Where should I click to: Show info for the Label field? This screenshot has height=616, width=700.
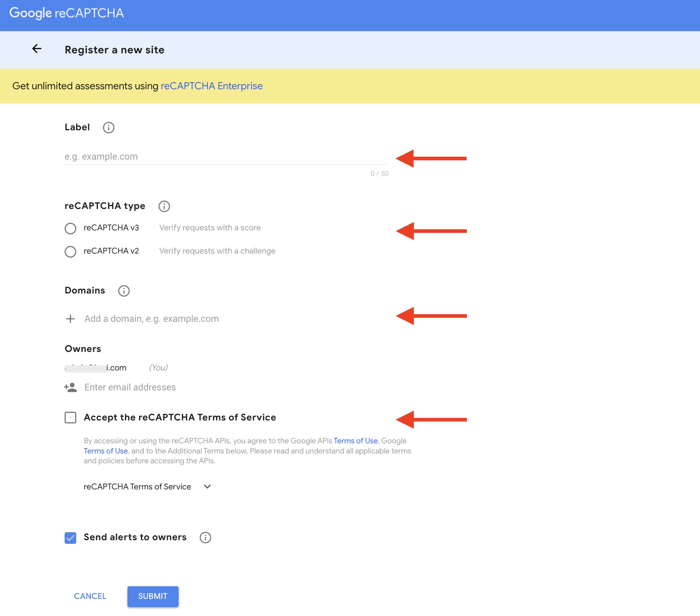click(109, 128)
